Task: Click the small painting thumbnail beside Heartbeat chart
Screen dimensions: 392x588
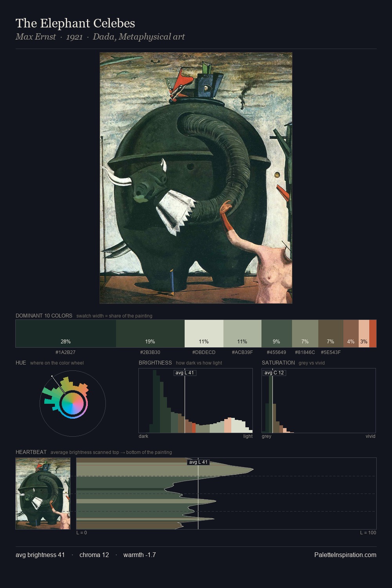Action: 43,494
